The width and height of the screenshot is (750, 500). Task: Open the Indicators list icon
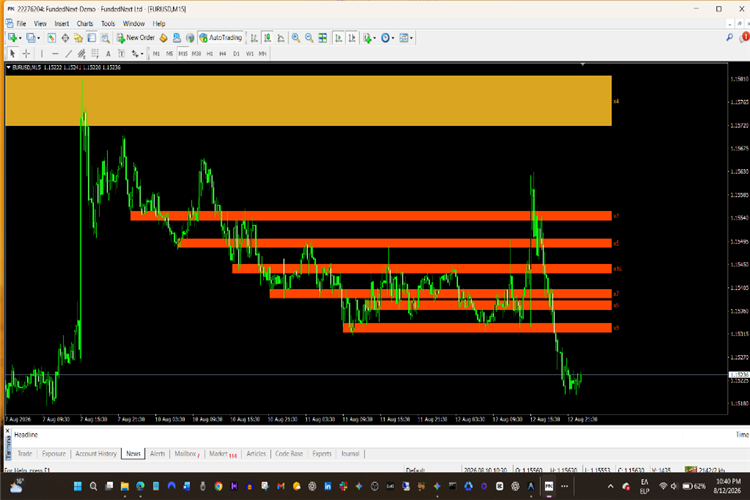coord(367,38)
